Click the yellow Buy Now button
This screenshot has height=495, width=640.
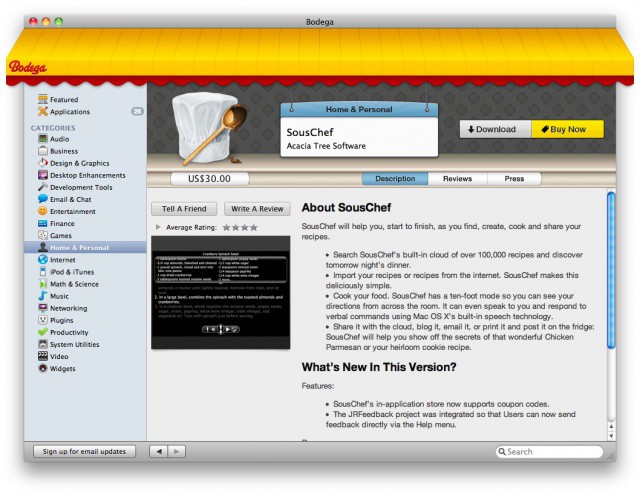coord(567,129)
